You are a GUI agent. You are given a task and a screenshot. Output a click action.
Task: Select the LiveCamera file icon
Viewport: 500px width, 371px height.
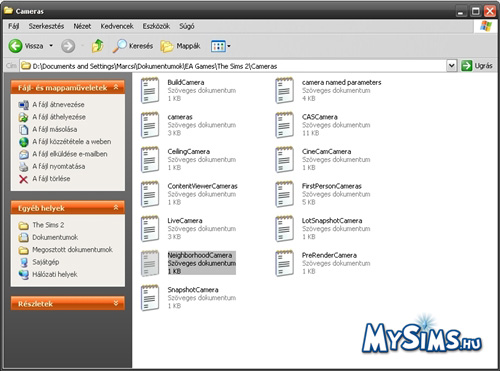[150, 229]
